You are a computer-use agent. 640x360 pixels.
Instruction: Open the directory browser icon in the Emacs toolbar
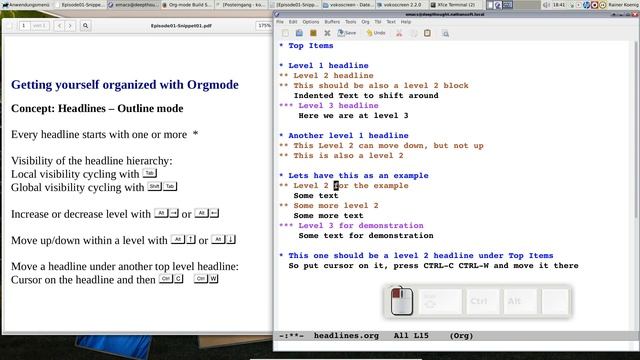tap(313, 33)
